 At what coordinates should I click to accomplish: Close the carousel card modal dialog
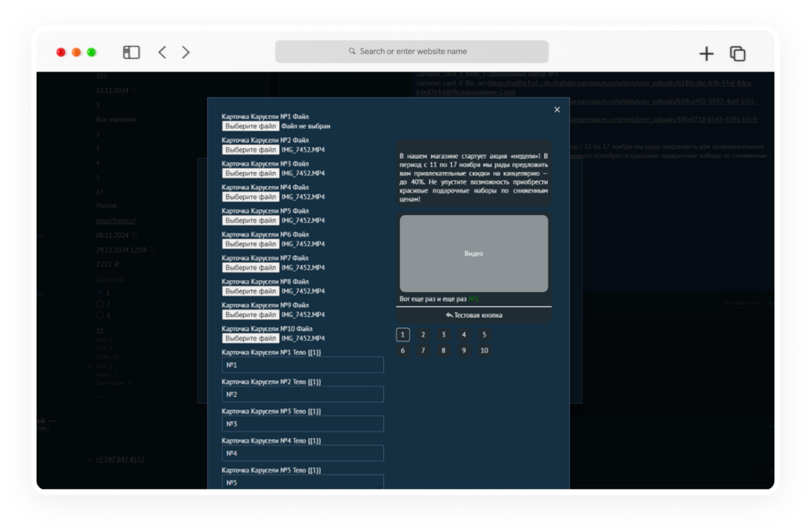pos(557,110)
